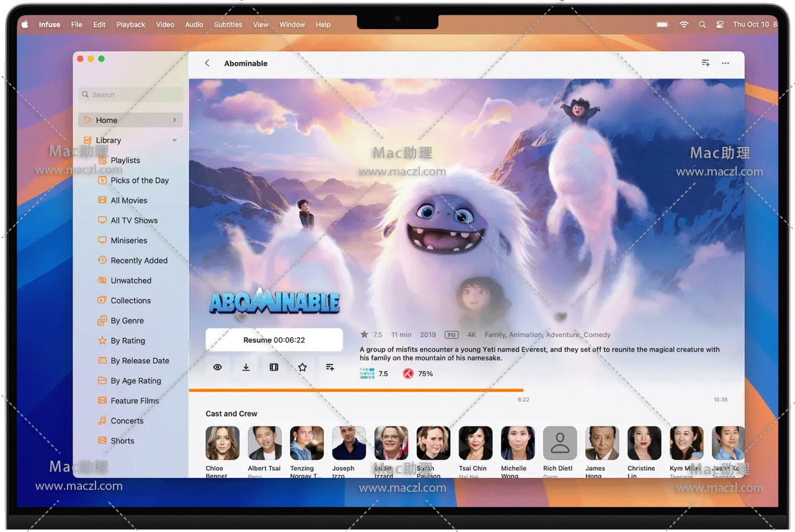Click the Collections sidebar icon
This screenshot has width=795, height=532.
pos(102,300)
